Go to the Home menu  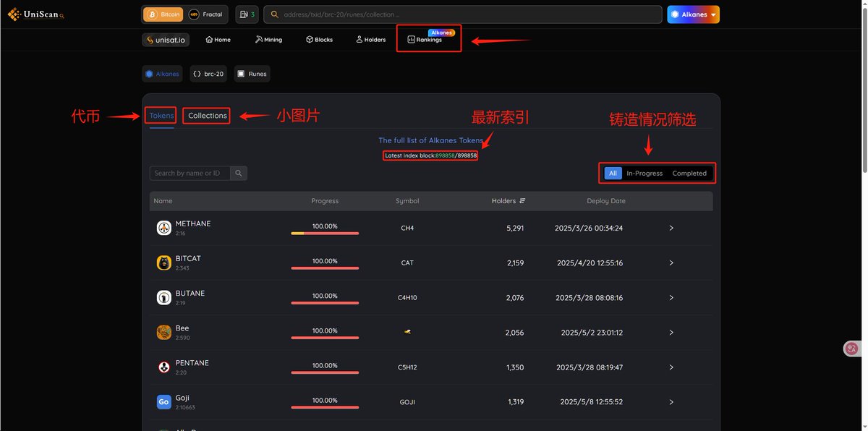tap(218, 40)
